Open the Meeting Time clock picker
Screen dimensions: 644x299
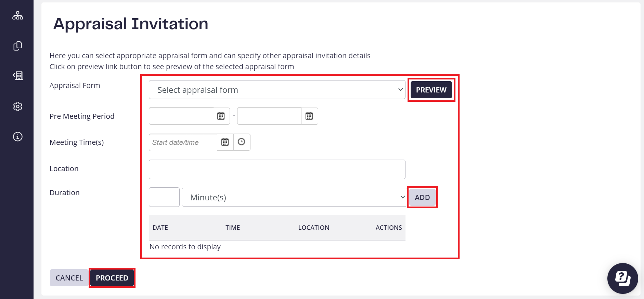[x=242, y=142]
